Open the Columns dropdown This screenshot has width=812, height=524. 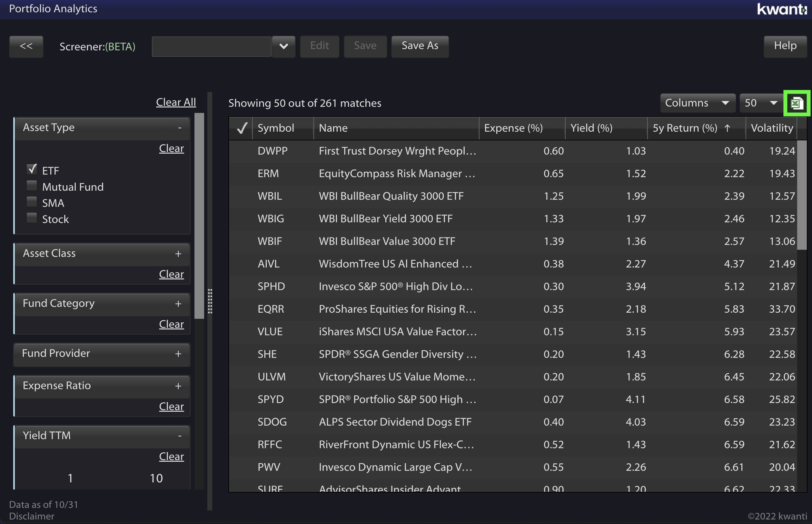698,103
